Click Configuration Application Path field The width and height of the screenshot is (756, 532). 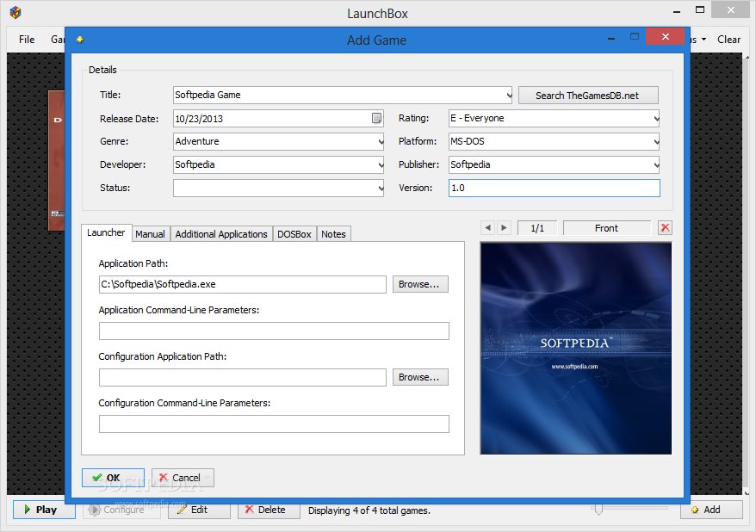[x=243, y=377]
